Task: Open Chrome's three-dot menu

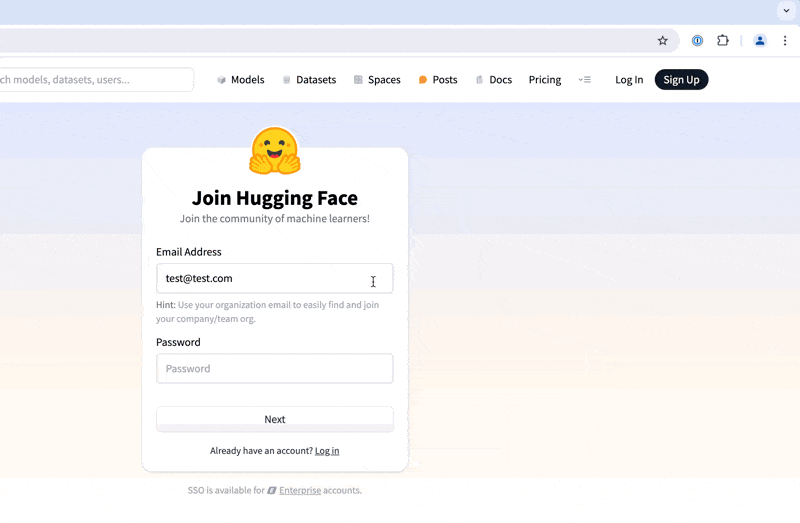Action: tap(785, 41)
